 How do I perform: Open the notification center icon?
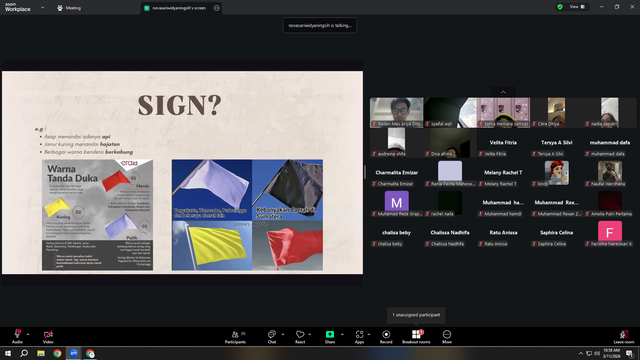(x=630, y=353)
